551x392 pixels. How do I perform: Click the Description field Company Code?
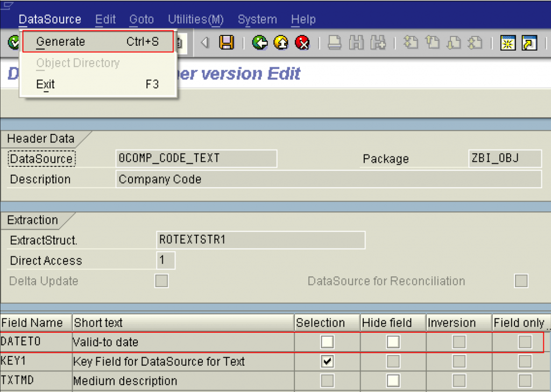[x=329, y=179]
